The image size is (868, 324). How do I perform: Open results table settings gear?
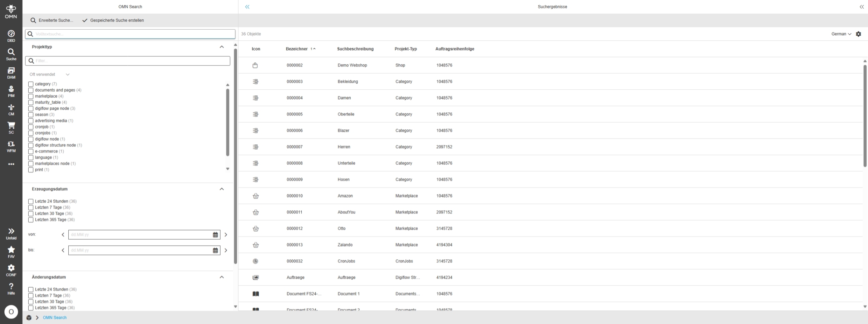859,34
